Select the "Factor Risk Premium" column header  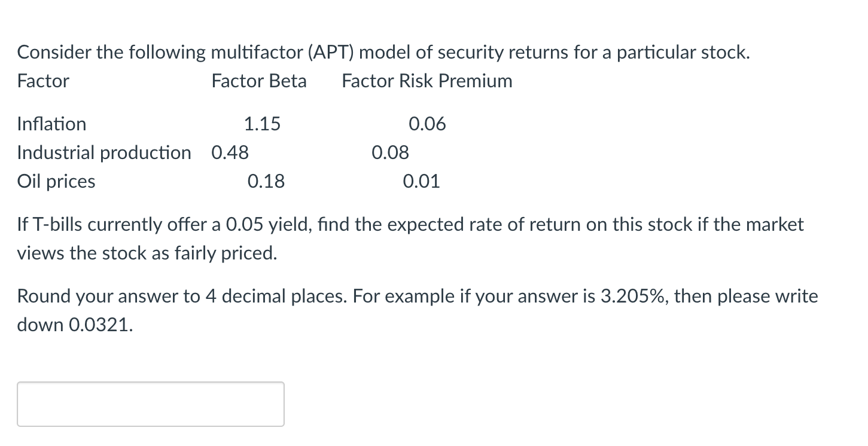[x=427, y=81]
